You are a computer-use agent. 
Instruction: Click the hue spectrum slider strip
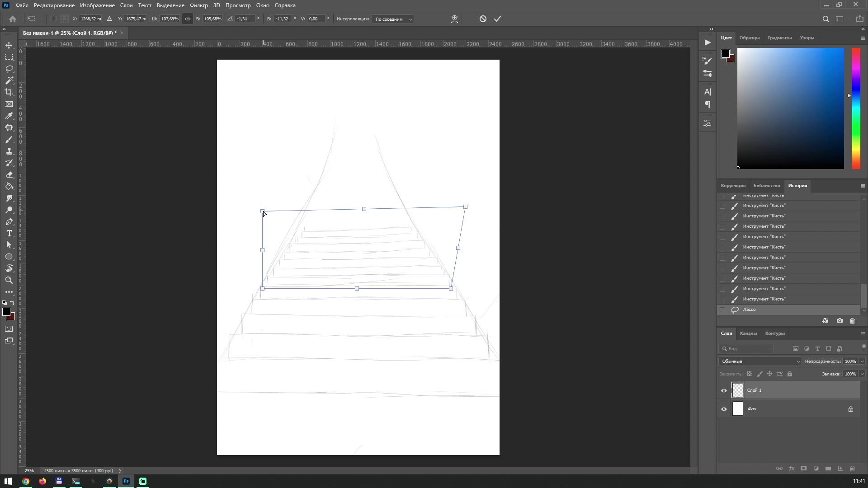(x=856, y=108)
